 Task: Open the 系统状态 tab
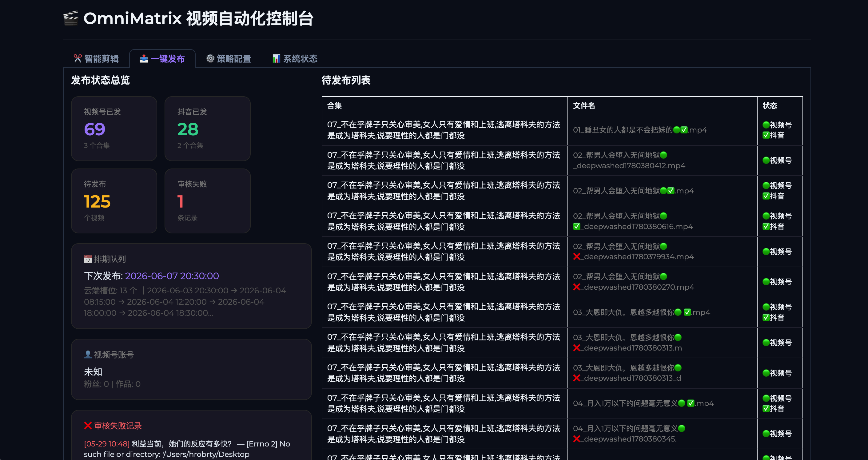[295, 59]
